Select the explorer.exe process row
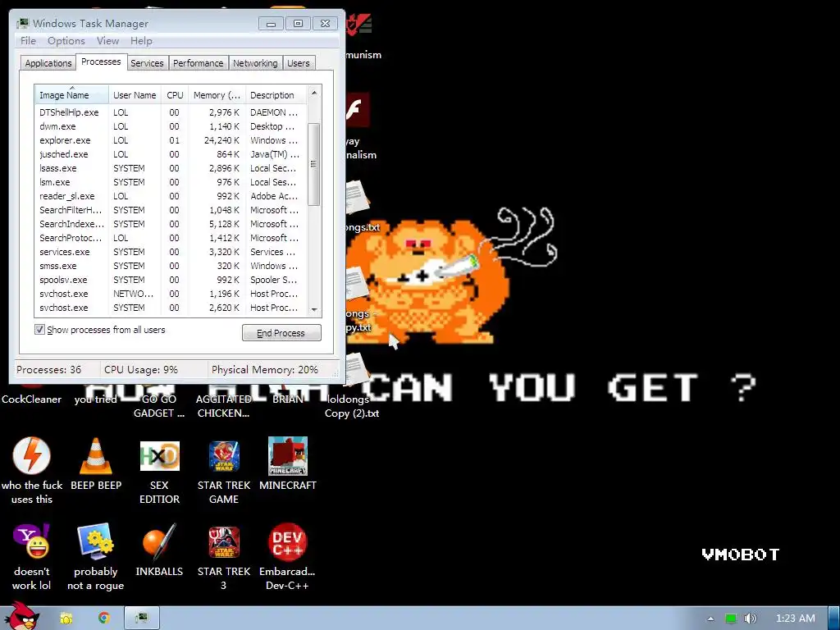 pyautogui.click(x=171, y=140)
